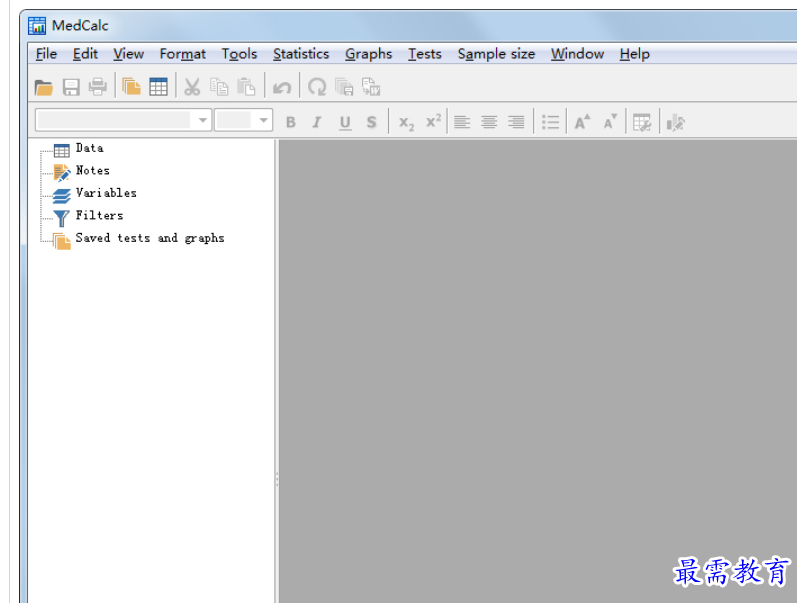The width and height of the screenshot is (797, 603).
Task: Select Data in the contents tree
Action: click(89, 148)
